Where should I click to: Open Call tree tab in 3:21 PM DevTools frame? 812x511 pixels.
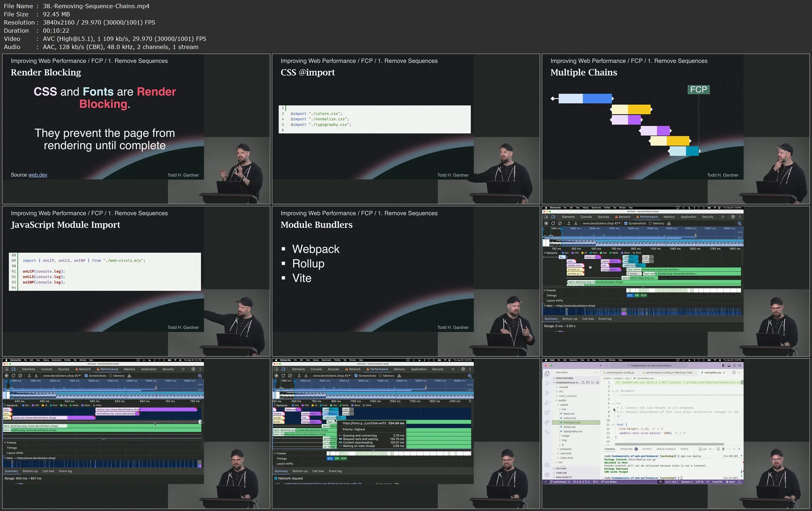pos(48,471)
